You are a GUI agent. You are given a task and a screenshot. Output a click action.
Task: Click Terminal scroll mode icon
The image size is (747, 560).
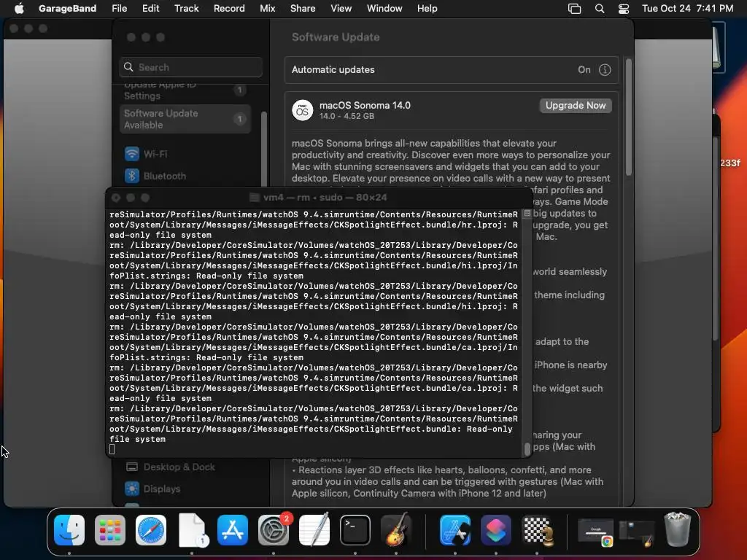click(527, 214)
